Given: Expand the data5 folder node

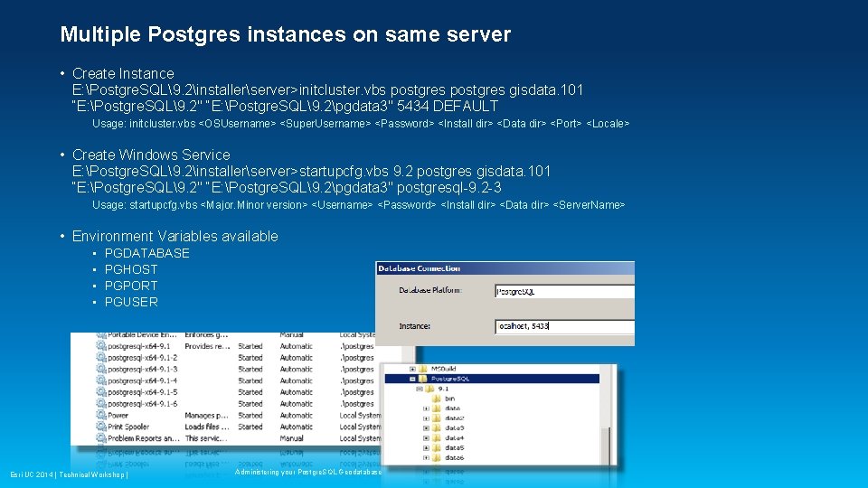Looking at the screenshot, I should [426, 448].
